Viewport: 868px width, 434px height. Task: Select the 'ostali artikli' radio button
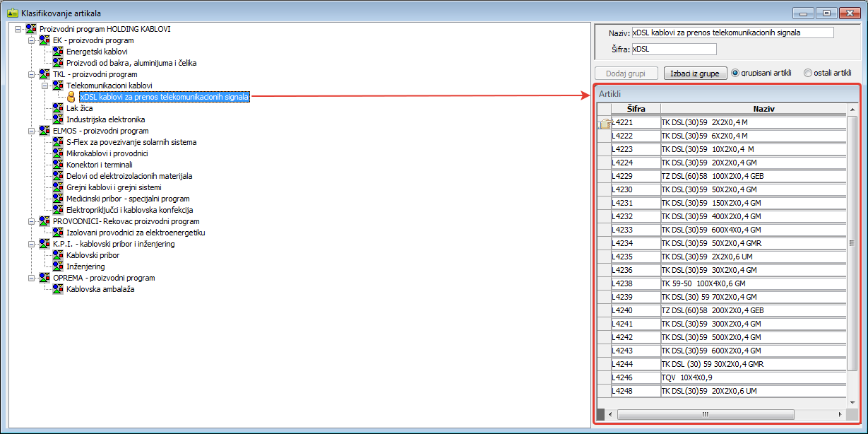(x=808, y=73)
